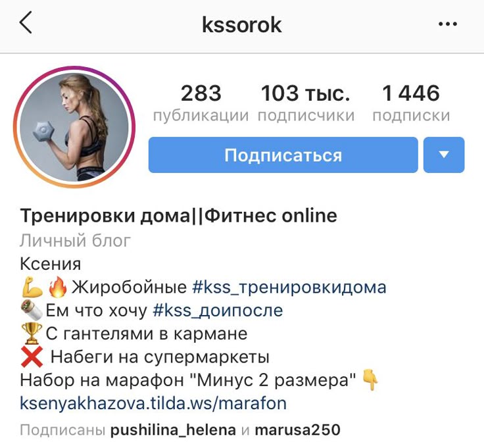Open the 1 446 подписки list
The image size is (484, 448).
pos(411,103)
